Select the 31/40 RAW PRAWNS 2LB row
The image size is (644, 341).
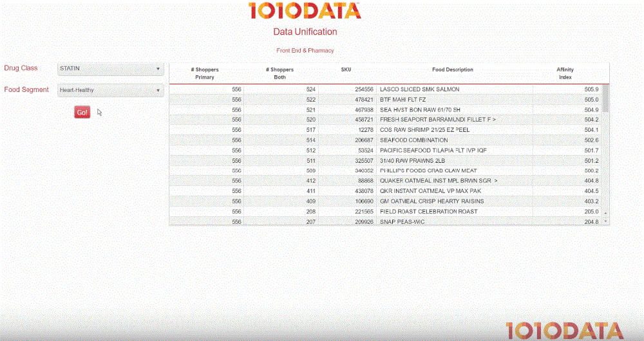(386, 161)
